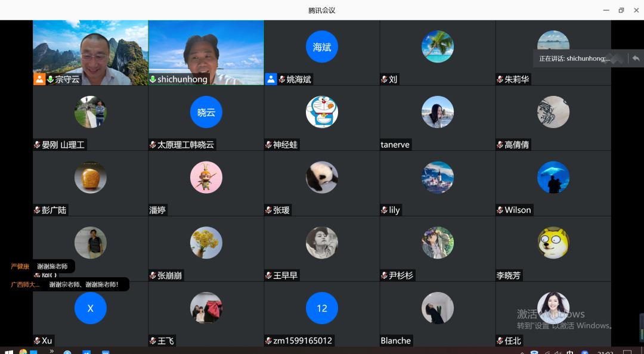Click the amber stone avatar of 彭广陆

[x=91, y=178]
